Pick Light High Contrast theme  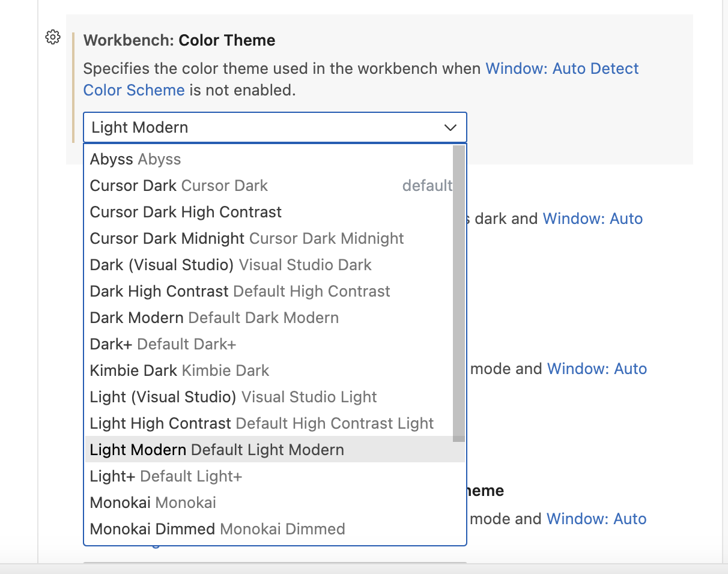point(261,423)
